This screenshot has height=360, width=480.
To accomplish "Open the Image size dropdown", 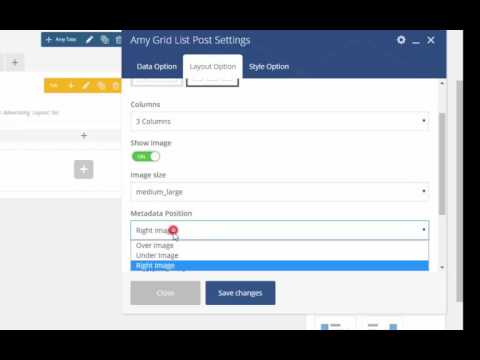I will click(280, 192).
